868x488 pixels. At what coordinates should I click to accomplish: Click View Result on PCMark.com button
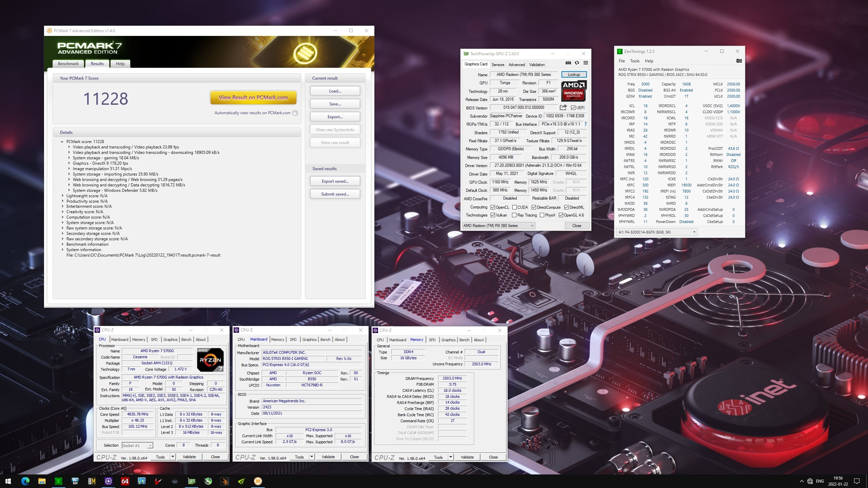tap(253, 97)
